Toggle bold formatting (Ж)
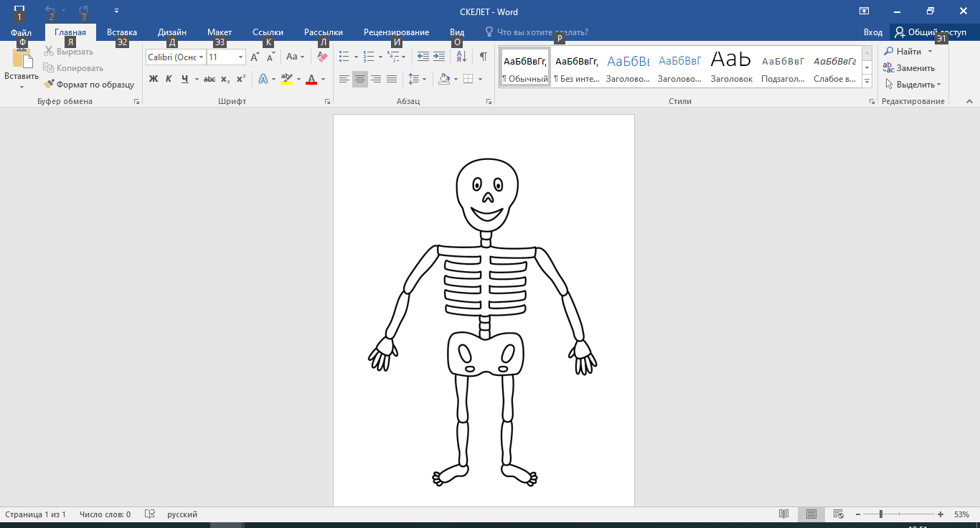The width and height of the screenshot is (980, 528). coord(153,79)
